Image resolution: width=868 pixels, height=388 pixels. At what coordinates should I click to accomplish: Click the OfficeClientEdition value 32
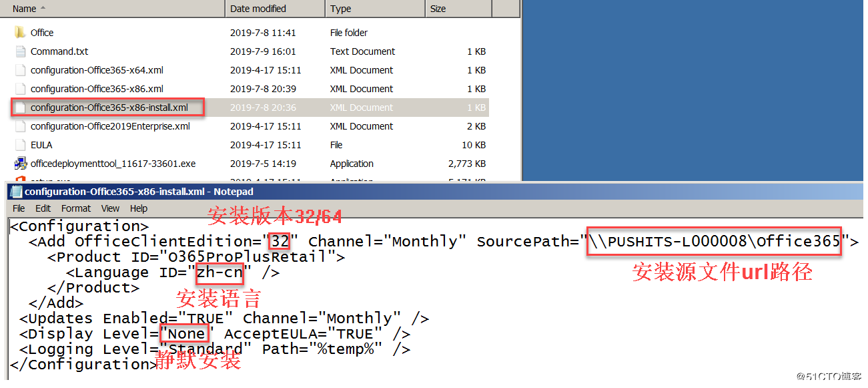point(280,242)
